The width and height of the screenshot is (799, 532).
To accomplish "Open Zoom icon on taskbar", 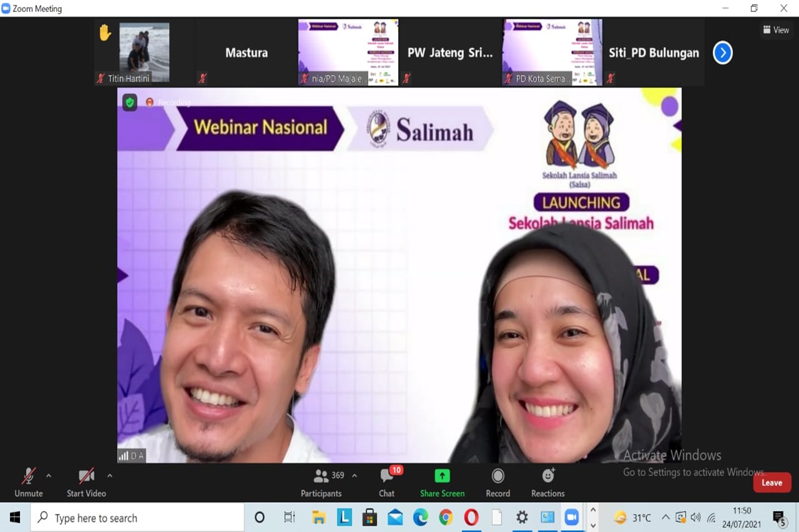I will 572,518.
